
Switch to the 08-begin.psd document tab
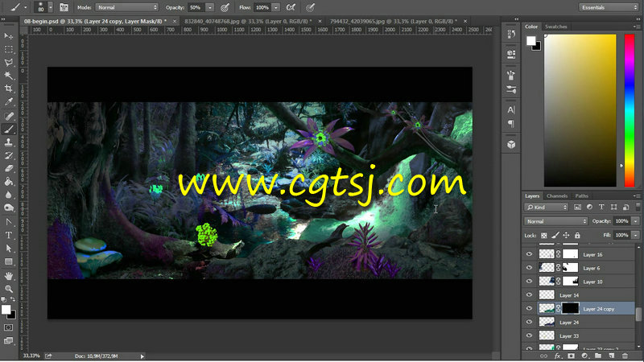pyautogui.click(x=95, y=21)
